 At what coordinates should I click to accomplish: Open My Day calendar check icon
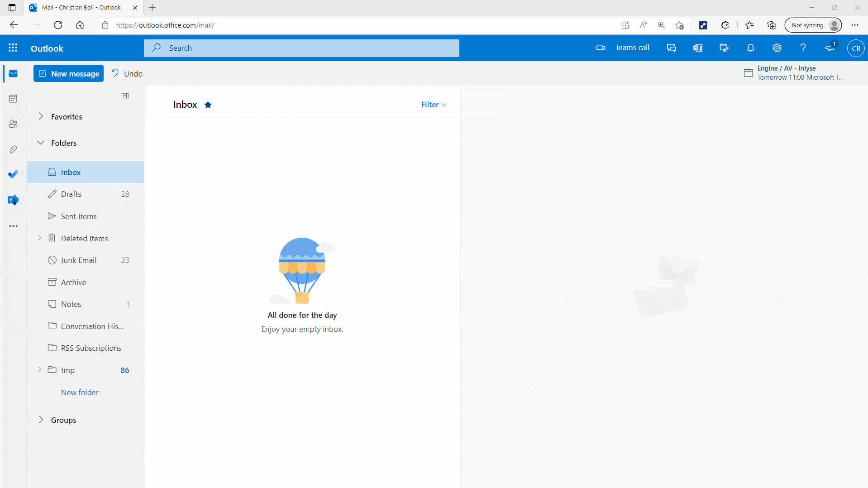click(x=724, y=48)
